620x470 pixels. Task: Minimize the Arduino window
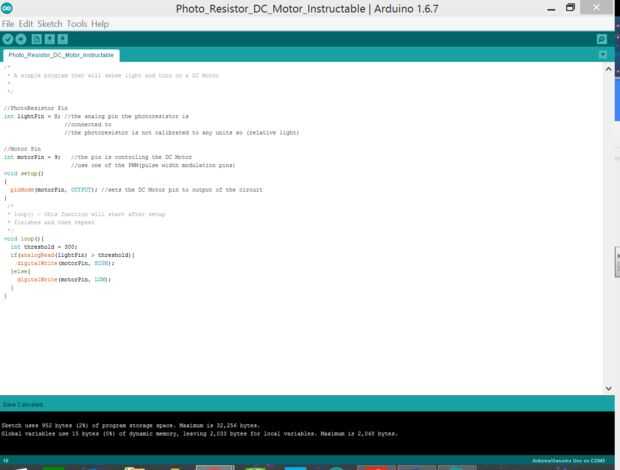[551, 9]
